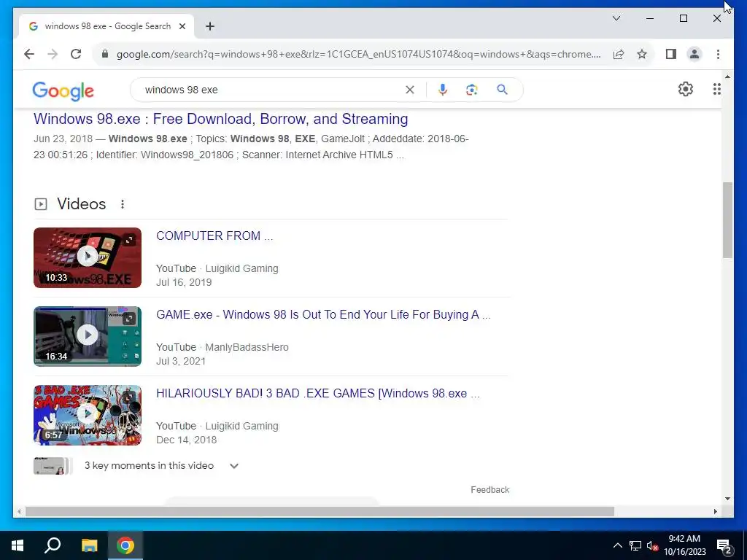Screen dimensions: 747x560
Task: Close the windows 98 exe tab
Action: pos(182,27)
